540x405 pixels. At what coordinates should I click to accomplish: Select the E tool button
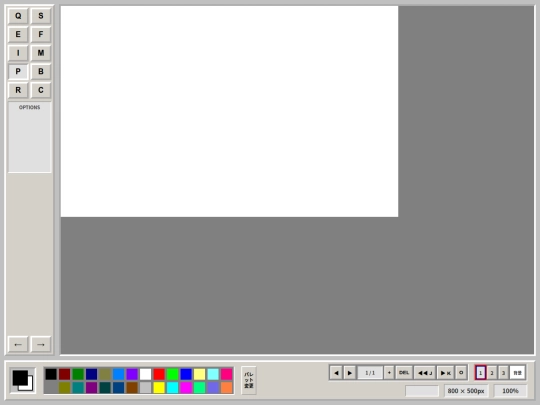click(x=18, y=34)
